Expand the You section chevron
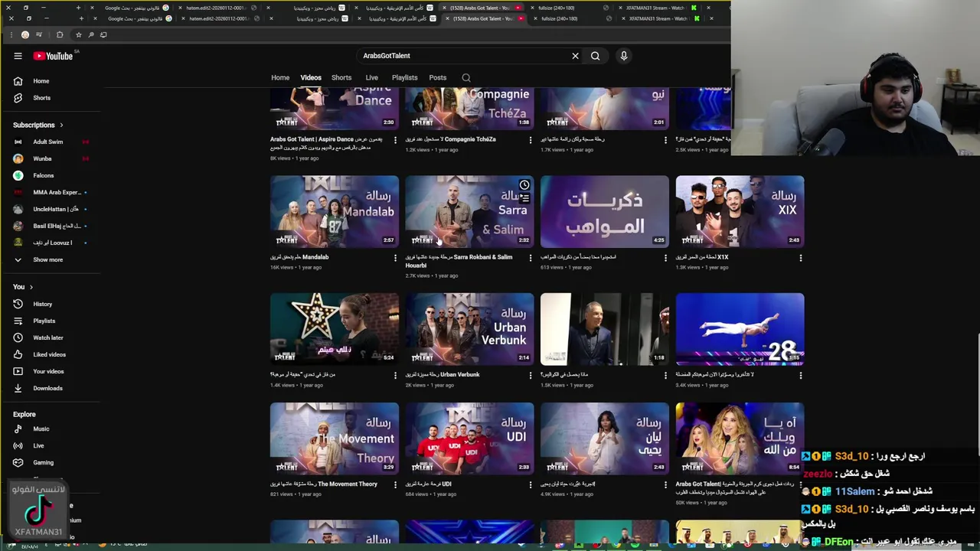Screen dimensions: 980x551 click(x=31, y=287)
